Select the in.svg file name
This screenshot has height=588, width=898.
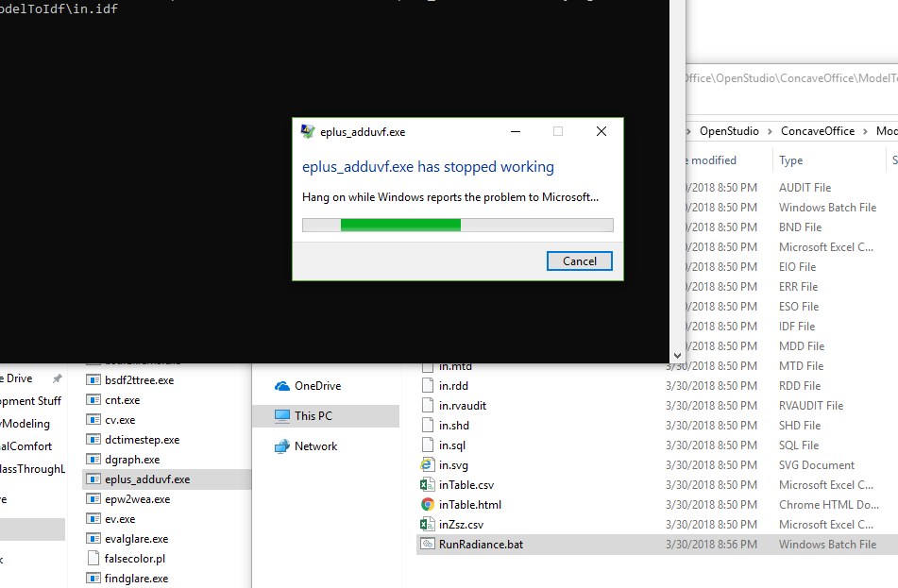tap(453, 465)
